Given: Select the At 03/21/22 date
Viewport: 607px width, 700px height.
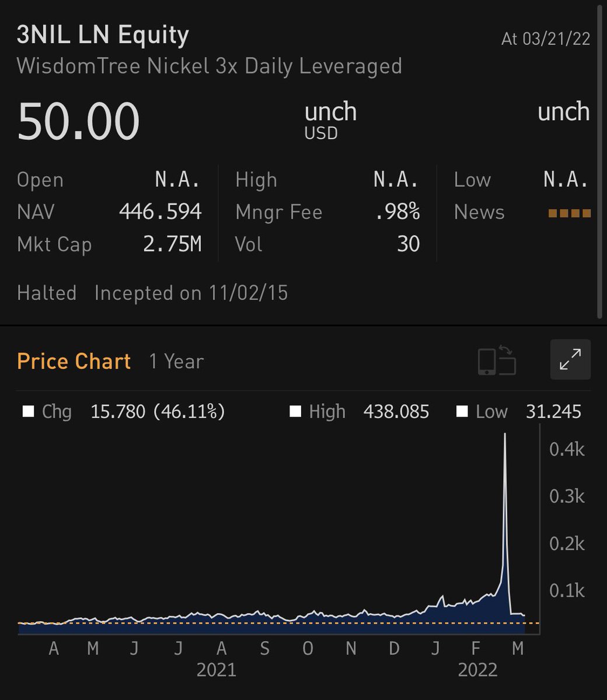Looking at the screenshot, I should coord(546,38).
